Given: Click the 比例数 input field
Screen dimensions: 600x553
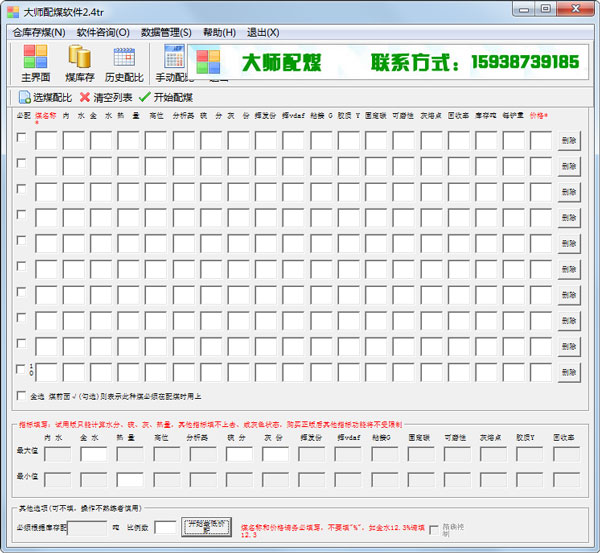Looking at the screenshot, I should point(165,527).
